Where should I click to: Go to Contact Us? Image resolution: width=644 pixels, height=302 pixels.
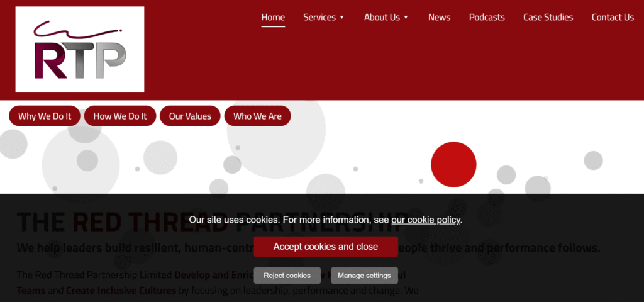(613, 17)
